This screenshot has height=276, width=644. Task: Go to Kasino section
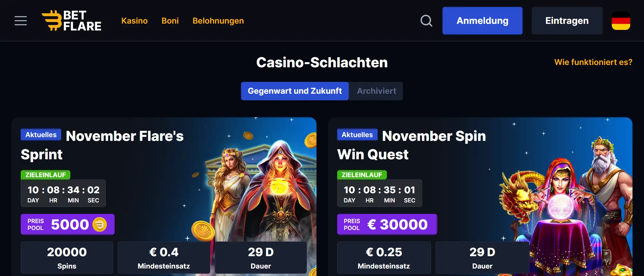coord(134,21)
